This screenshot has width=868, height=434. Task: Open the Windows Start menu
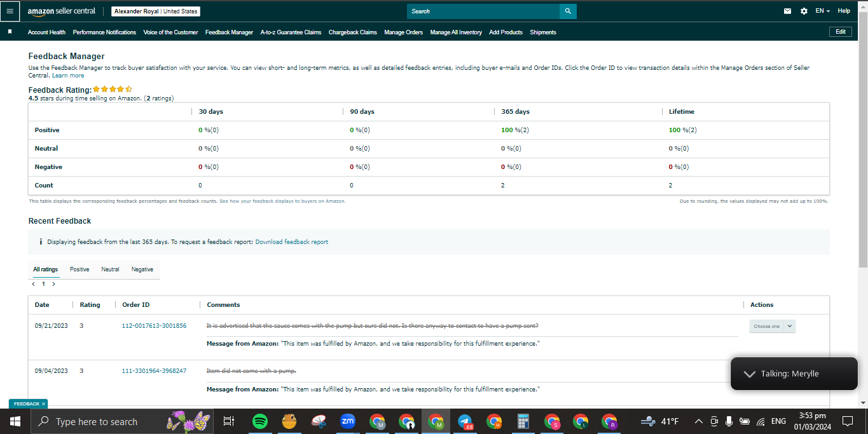pyautogui.click(x=15, y=421)
